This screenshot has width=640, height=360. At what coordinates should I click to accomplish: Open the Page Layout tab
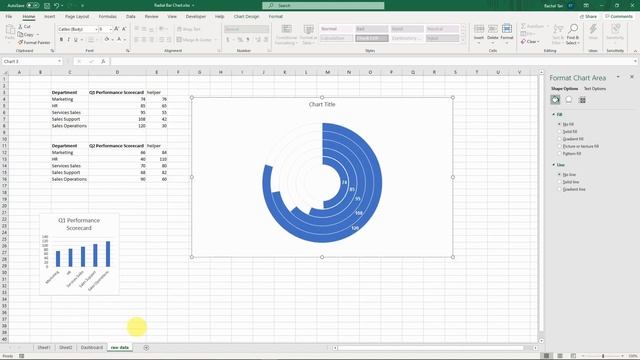click(x=77, y=17)
